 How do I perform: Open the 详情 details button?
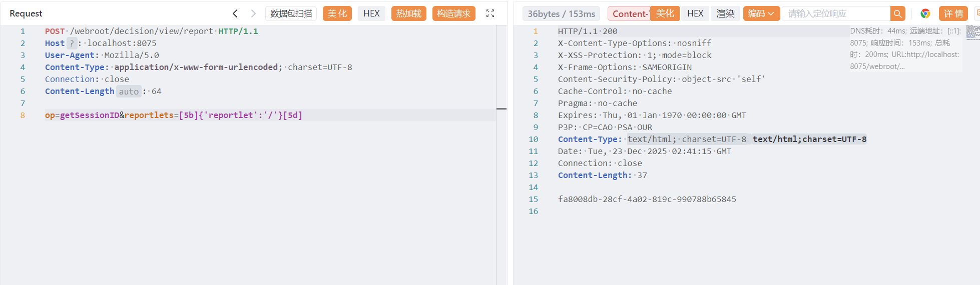(953, 13)
